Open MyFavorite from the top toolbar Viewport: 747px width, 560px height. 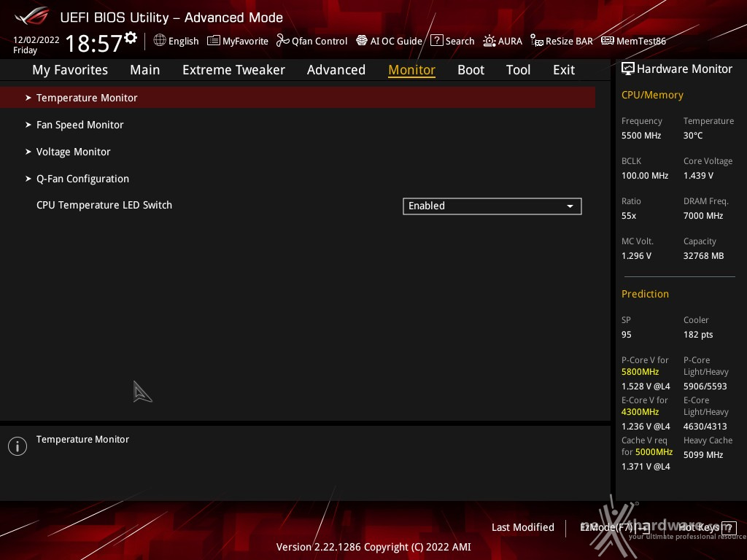245,41
